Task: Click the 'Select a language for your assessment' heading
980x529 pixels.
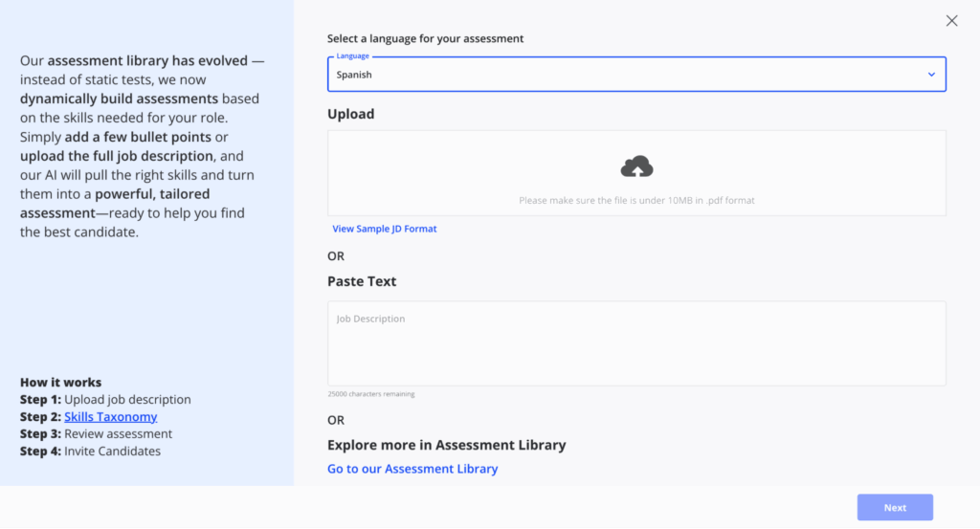Action: click(425, 39)
